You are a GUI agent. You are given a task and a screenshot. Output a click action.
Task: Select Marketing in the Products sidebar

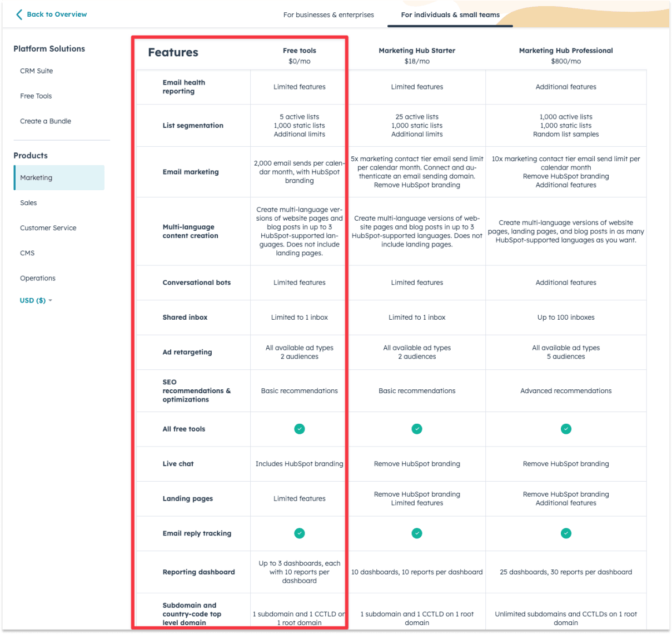(36, 177)
